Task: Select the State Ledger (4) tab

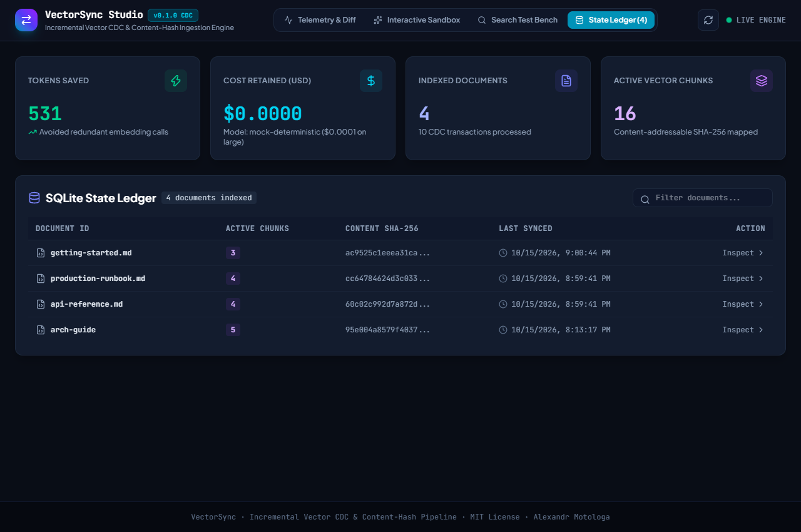Action: (x=611, y=20)
